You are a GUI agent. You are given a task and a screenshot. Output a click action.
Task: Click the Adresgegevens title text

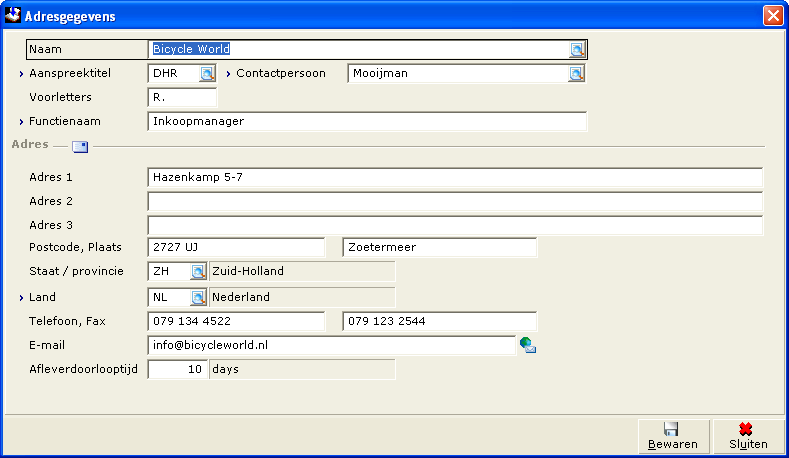[70, 17]
